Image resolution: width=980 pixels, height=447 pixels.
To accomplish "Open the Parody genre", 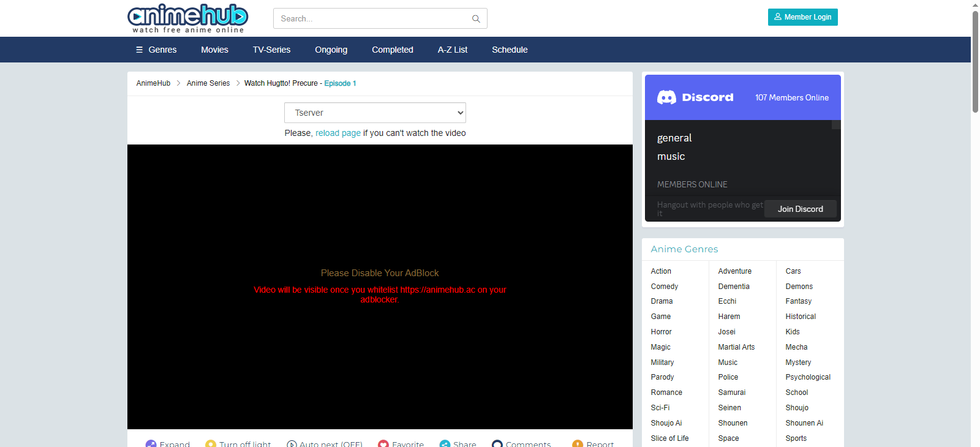I will (662, 377).
